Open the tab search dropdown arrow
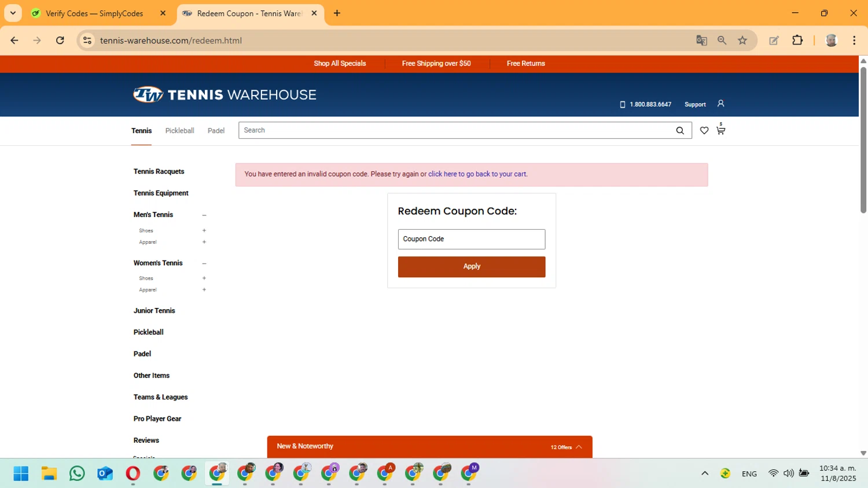The image size is (868, 488). tap(13, 13)
